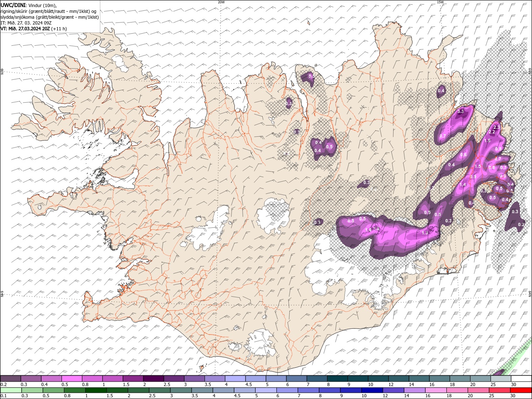Click the bright red swatch above bottom label 30
532x399 pixels.
tap(521, 390)
